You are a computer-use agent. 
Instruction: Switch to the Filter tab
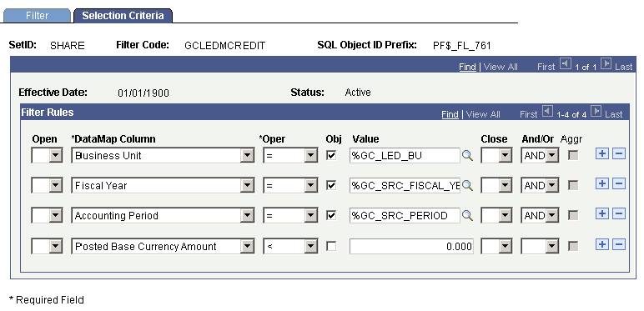coord(37,16)
